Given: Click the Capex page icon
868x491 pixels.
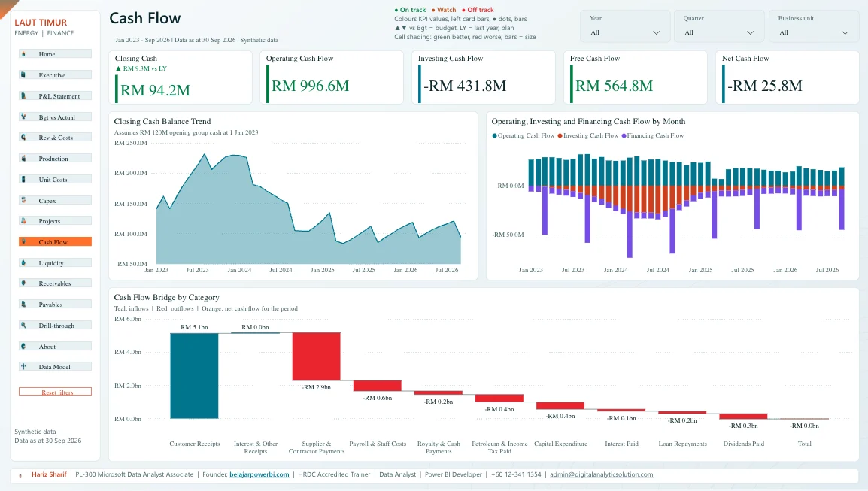Looking at the screenshot, I should tap(23, 201).
